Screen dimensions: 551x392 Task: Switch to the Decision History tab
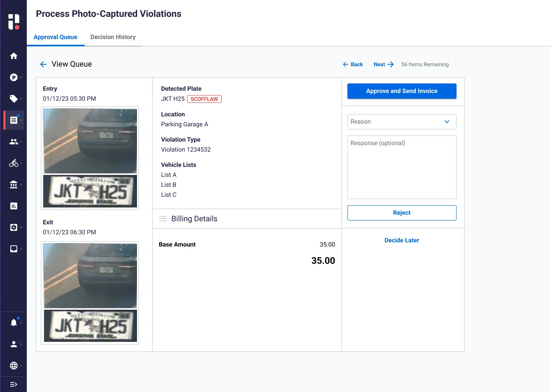click(113, 37)
